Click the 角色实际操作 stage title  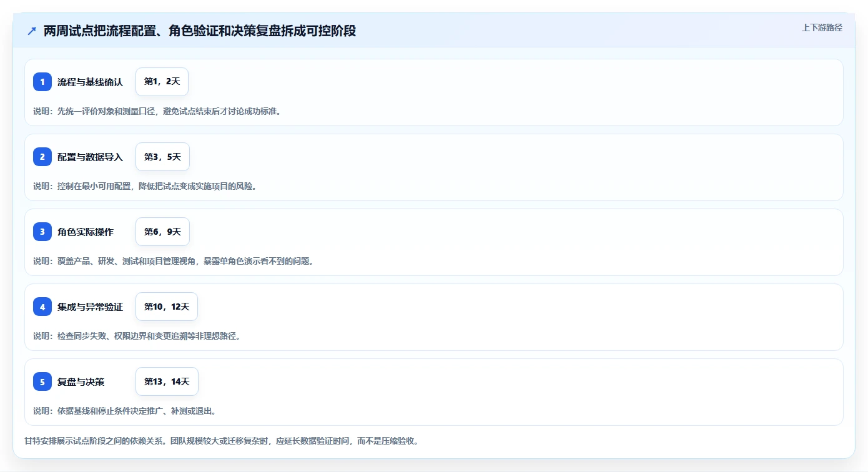point(86,232)
